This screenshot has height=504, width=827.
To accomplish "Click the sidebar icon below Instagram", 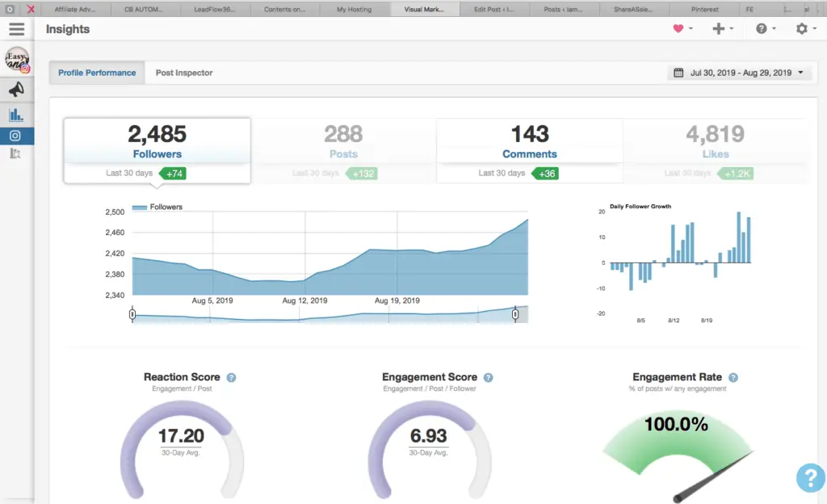I will click(x=15, y=153).
